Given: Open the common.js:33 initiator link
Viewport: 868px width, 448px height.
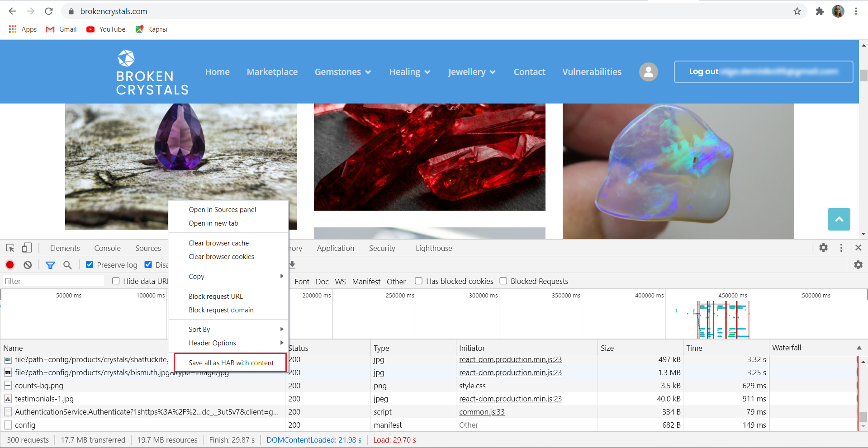Looking at the screenshot, I should 482,412.
